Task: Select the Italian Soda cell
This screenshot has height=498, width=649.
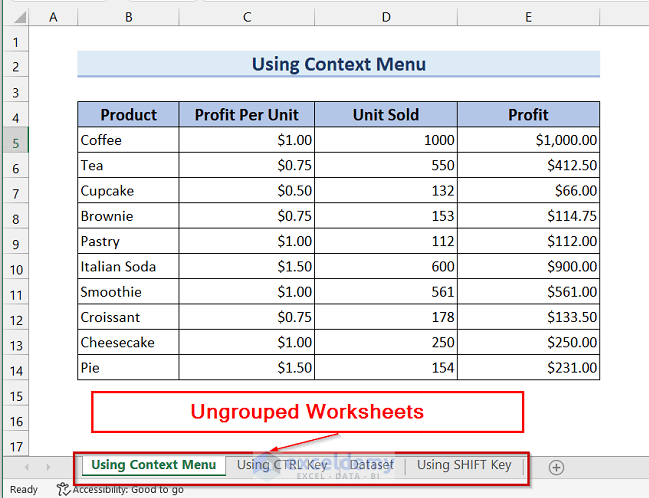Action: 128,267
